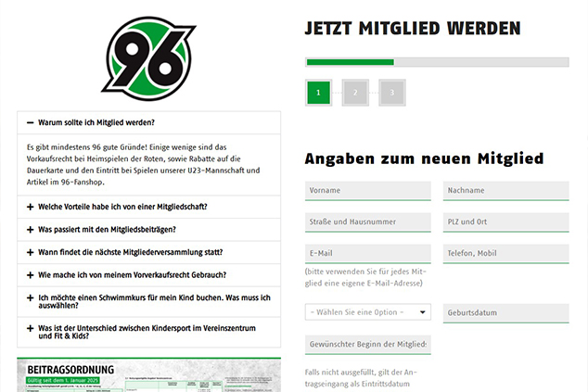Collapse 'Warum sollte ich Mitglied werden?' section
The height and width of the screenshot is (392, 588).
pos(149,122)
